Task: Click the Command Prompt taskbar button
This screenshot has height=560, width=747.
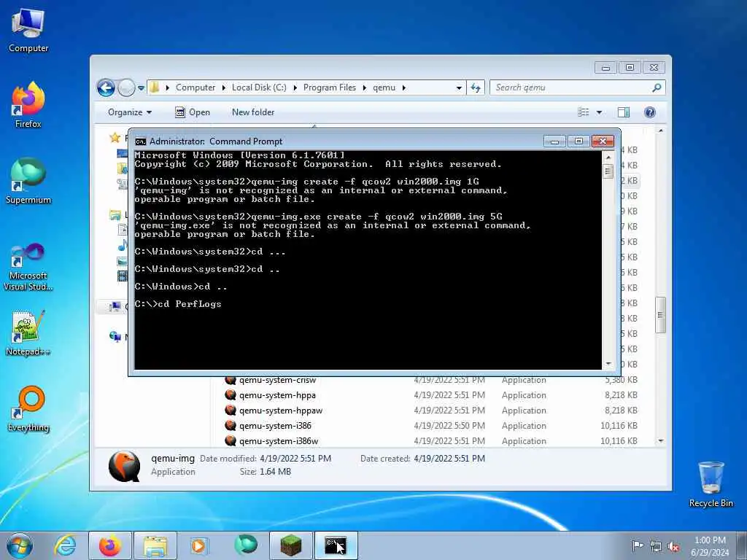Action: tap(336, 545)
